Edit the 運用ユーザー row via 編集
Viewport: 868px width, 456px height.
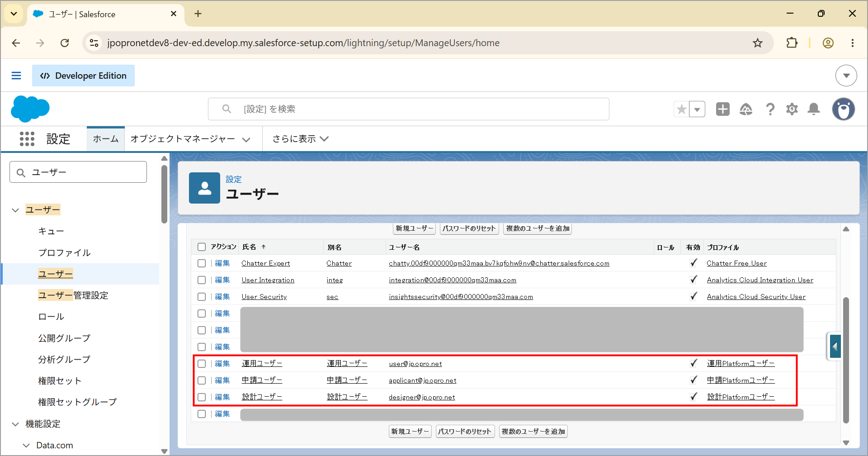tap(222, 364)
